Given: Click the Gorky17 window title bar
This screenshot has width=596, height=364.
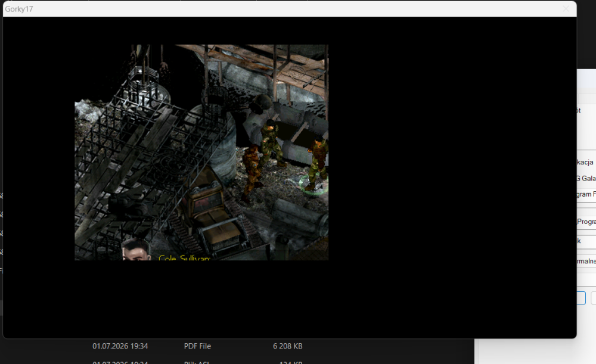Looking at the screenshot, I should pyautogui.click(x=281, y=9).
